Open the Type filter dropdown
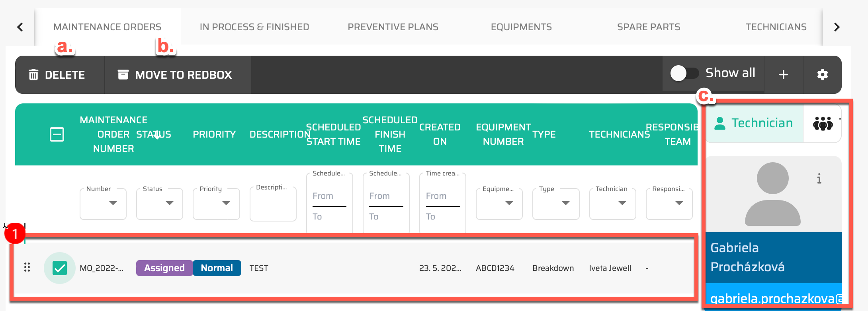Viewport: 868px width, 311px height. (556, 203)
